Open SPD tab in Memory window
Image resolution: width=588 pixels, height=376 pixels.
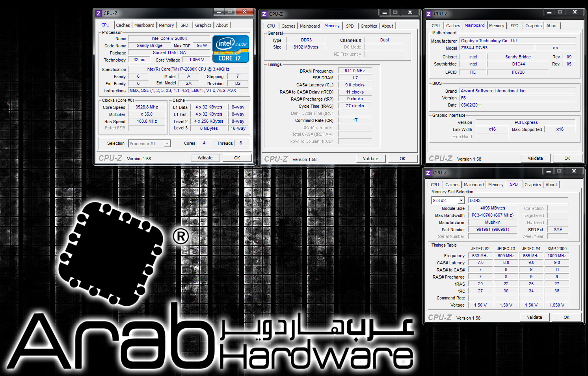[350, 26]
